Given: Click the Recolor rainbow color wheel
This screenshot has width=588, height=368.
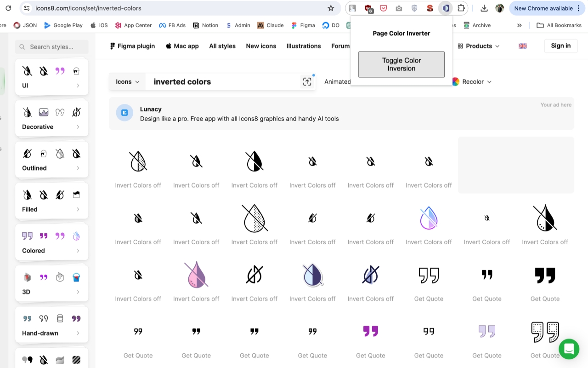Looking at the screenshot, I should 456,82.
